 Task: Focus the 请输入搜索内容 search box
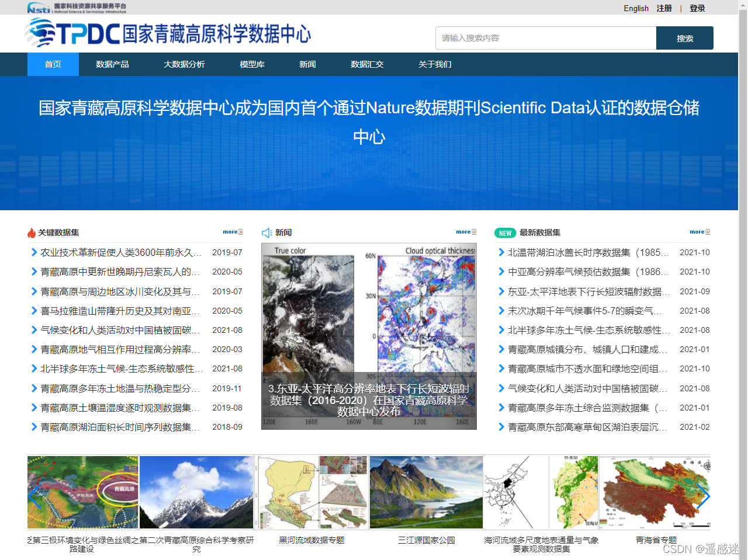pos(546,38)
